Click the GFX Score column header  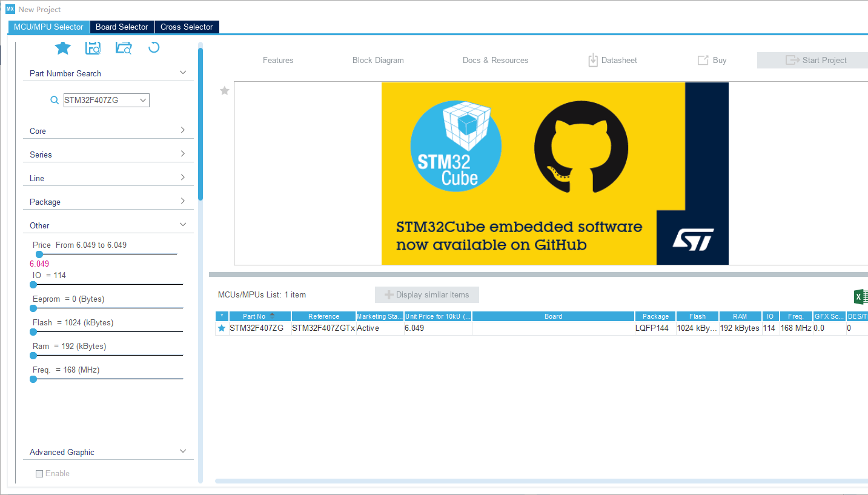click(829, 316)
